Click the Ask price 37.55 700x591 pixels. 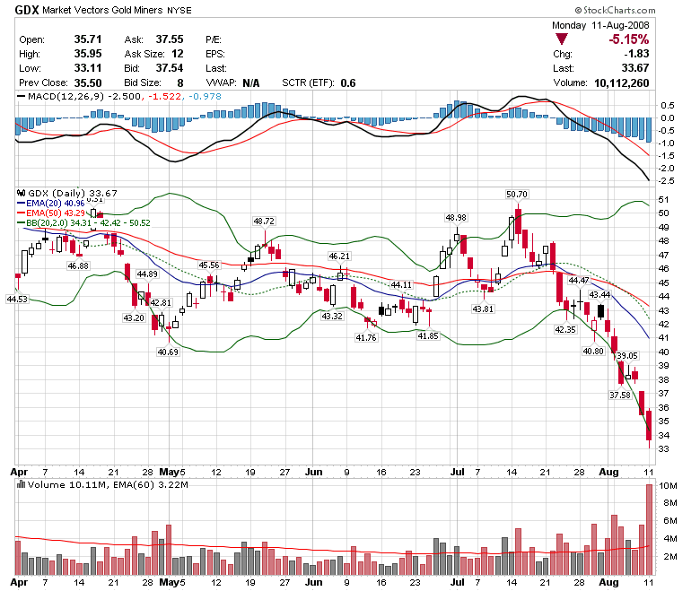click(170, 39)
